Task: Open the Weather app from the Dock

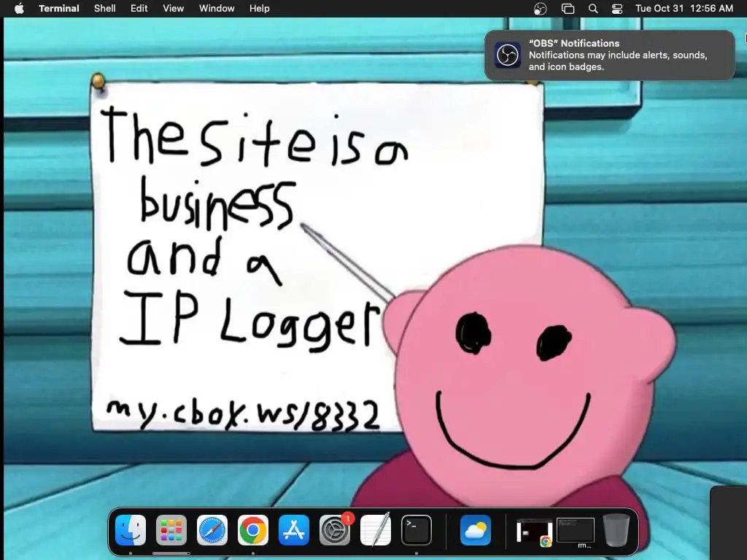Action: pos(476,530)
